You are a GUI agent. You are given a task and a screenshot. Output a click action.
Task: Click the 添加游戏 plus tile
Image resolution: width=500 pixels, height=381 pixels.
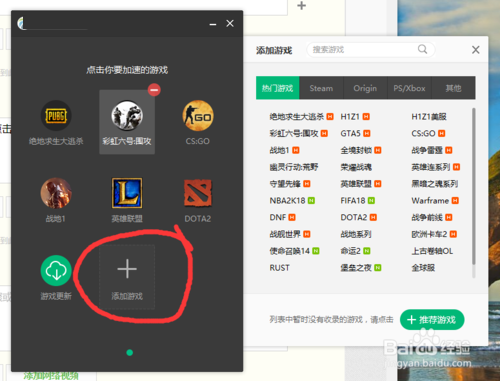pos(127,277)
